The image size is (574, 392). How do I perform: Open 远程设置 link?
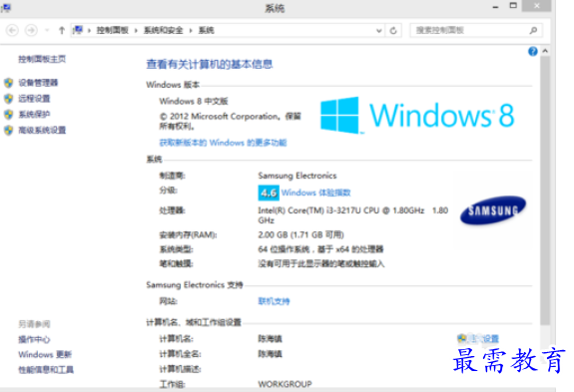click(x=34, y=99)
